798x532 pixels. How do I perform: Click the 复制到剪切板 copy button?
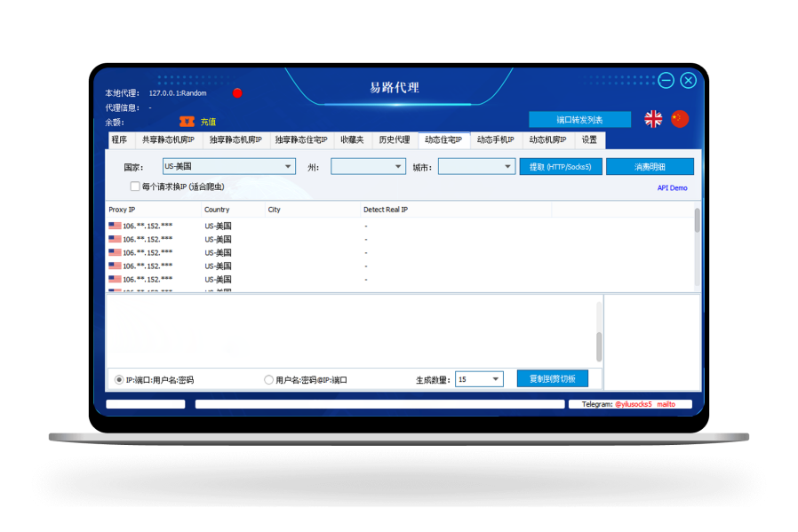(553, 378)
